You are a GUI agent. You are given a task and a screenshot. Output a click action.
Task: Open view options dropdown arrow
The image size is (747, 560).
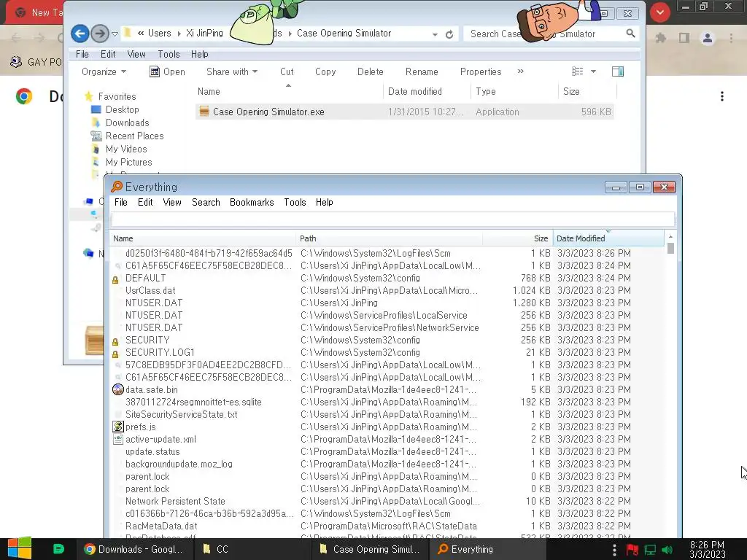click(x=593, y=71)
